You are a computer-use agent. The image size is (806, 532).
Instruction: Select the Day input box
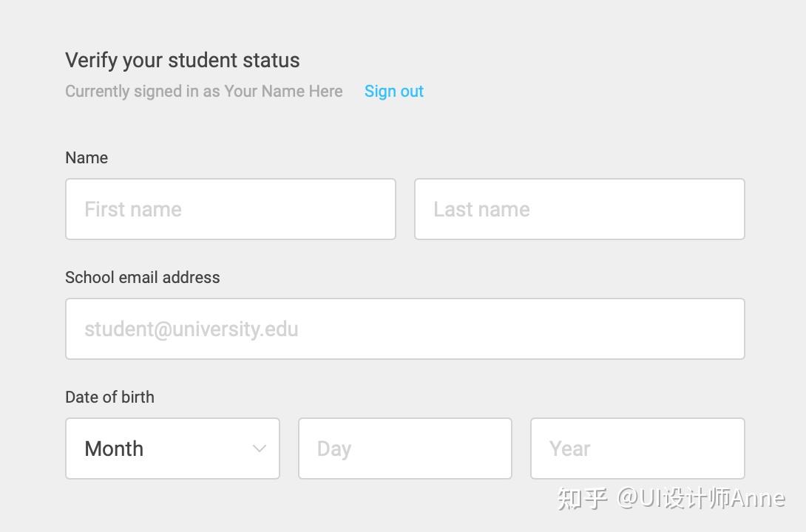[404, 449]
